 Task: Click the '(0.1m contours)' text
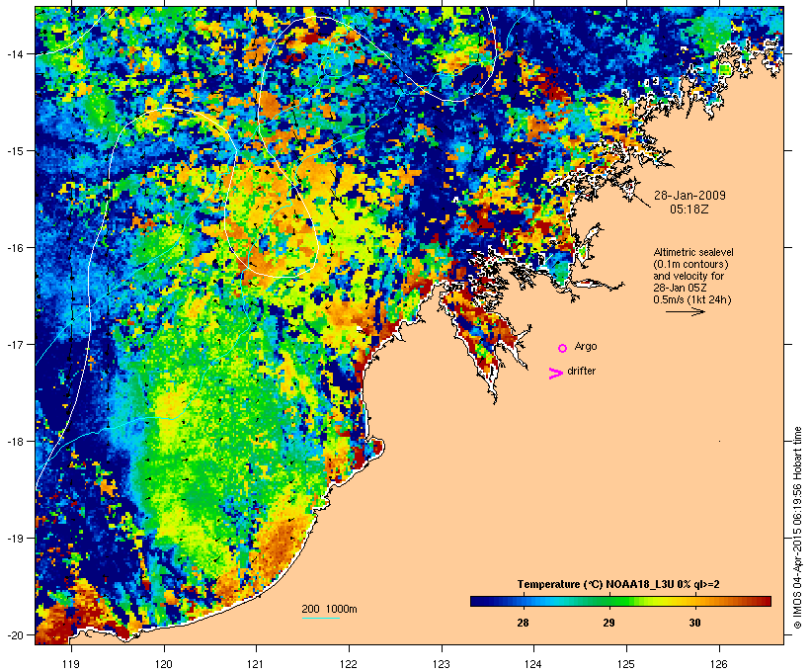tap(691, 264)
